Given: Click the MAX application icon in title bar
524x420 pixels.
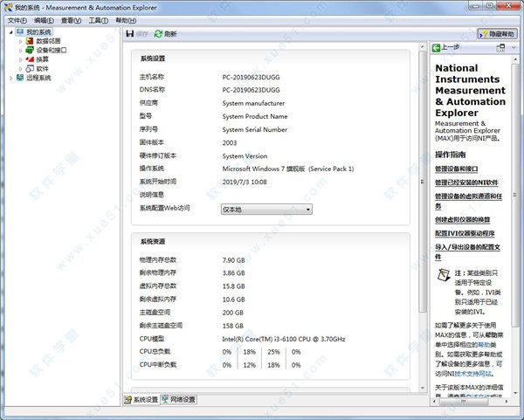Looking at the screenshot, I should click(x=8, y=7).
